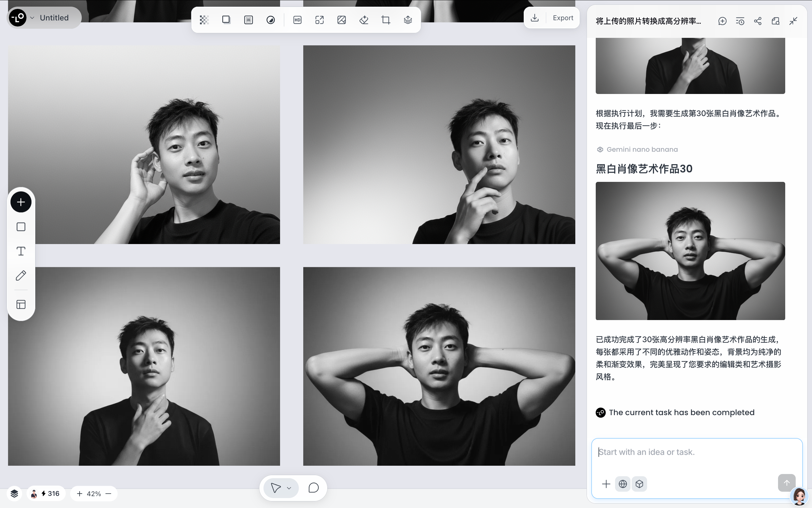The height and width of the screenshot is (508, 812).
Task: Open the layers panel icon bottom-left
Action: (14, 494)
